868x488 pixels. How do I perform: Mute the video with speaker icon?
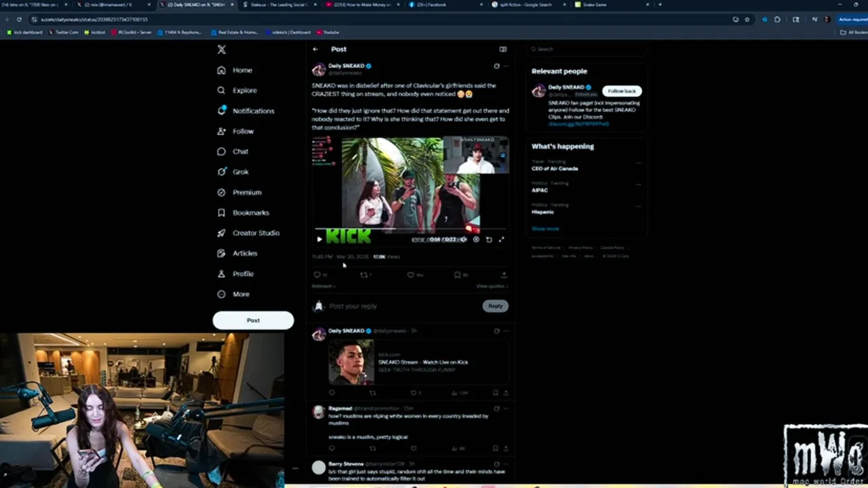tap(464, 239)
